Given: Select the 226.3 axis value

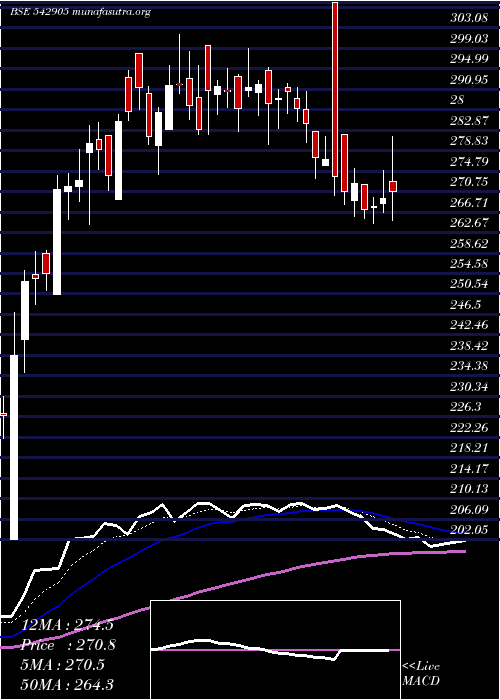Looking at the screenshot, I should click(466, 407).
